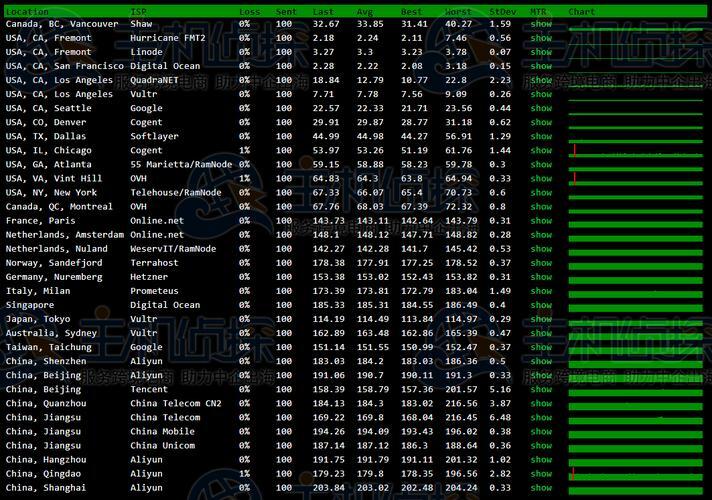The height and width of the screenshot is (500, 712).
Task: Show MTR for Jiangsu China Telecom
Action: (541, 418)
